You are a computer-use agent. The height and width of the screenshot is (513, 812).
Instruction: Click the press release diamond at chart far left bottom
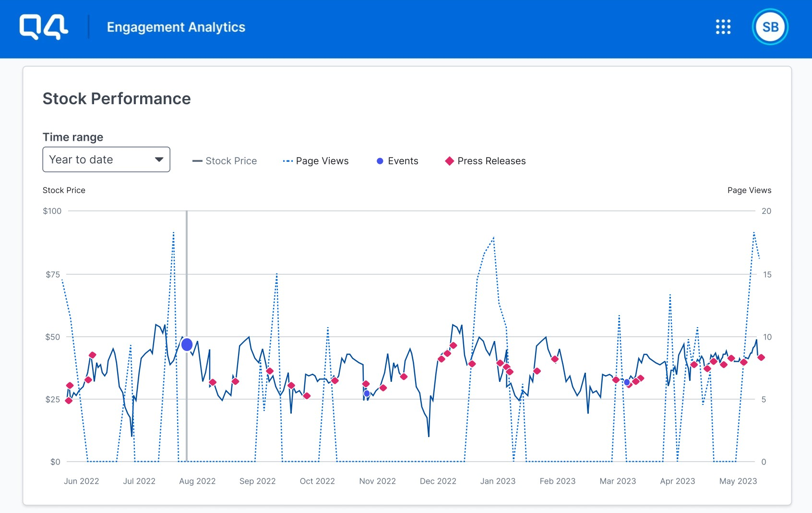(69, 401)
